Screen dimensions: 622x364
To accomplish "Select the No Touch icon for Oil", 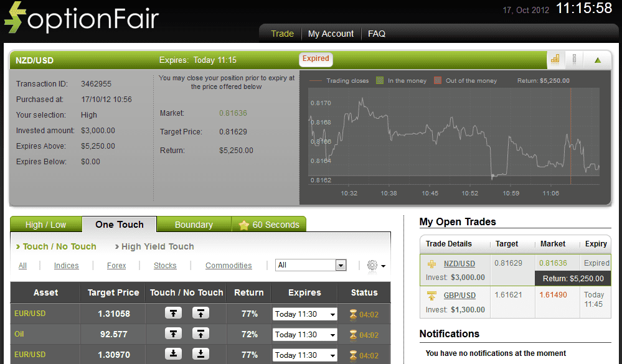I will point(200,334).
